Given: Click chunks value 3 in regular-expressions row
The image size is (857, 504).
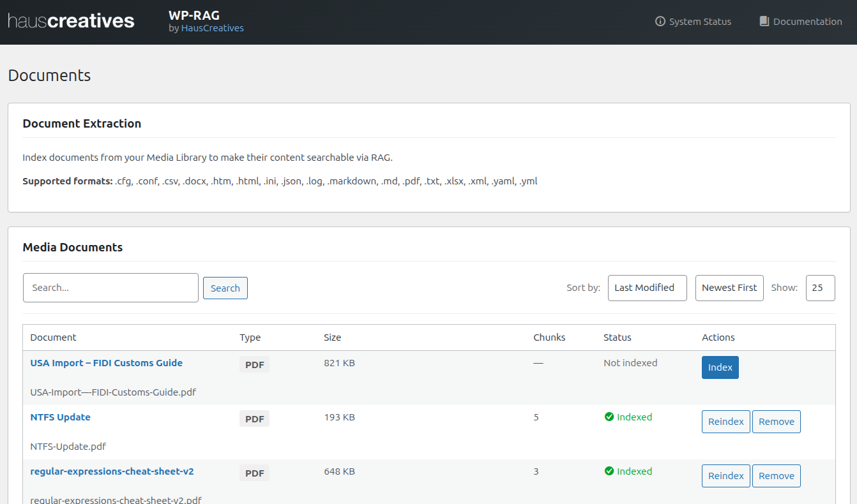Looking at the screenshot, I should pos(536,471).
